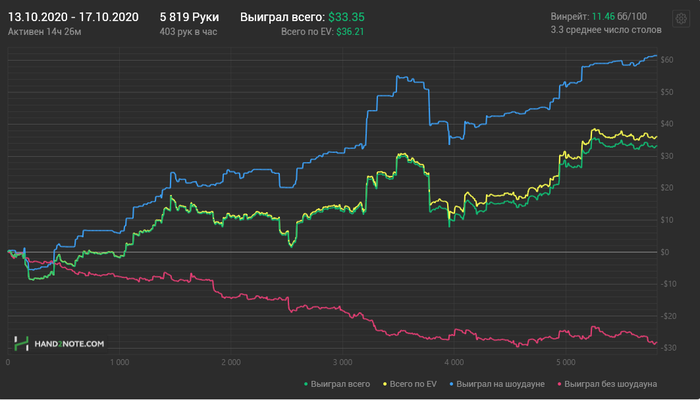Click the HAND2NOTE.COM watermark link
Image resolution: width=700 pixels, height=400 pixels.
coord(69,343)
